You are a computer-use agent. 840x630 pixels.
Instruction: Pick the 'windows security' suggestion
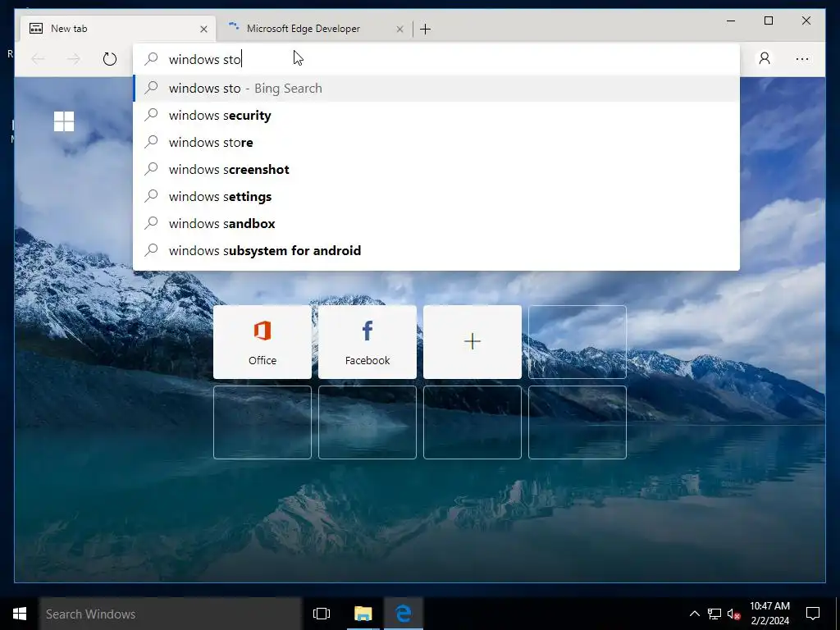[436, 115]
